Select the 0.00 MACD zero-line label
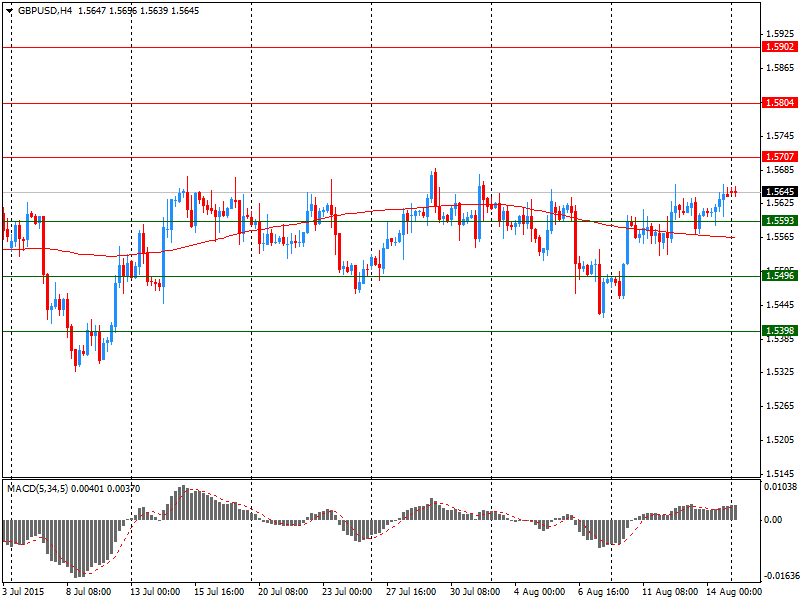This screenshot has width=800, height=600. click(773, 520)
